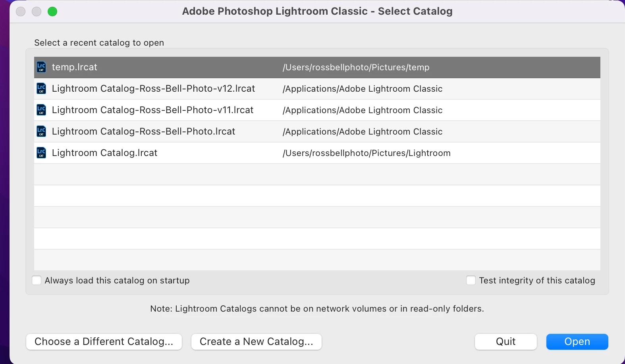Click the grayed-out close window button
Image resolution: width=625 pixels, height=364 pixels.
point(21,12)
